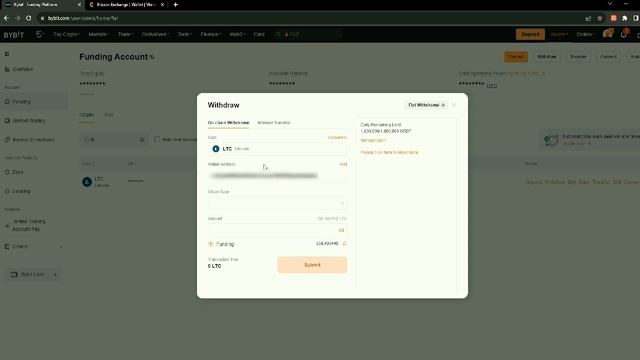Click Add next to Wallet Address
Screen dimensions: 640x360
click(343, 164)
